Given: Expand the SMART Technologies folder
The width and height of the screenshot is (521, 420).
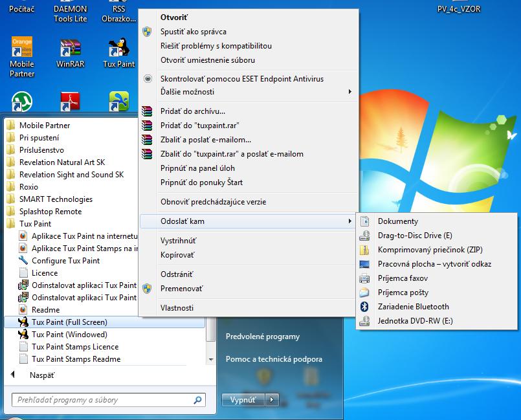Looking at the screenshot, I should tap(56, 199).
